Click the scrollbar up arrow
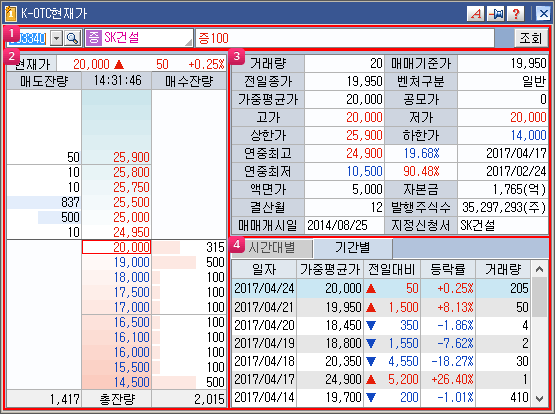Image resolution: width=555 pixels, height=414 pixels. pyautogui.click(x=539, y=270)
